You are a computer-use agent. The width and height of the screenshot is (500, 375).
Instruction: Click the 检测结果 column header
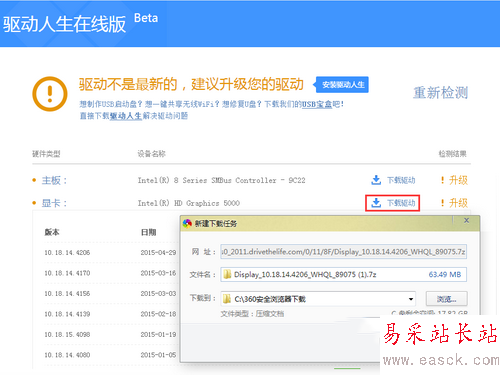pos(452,154)
